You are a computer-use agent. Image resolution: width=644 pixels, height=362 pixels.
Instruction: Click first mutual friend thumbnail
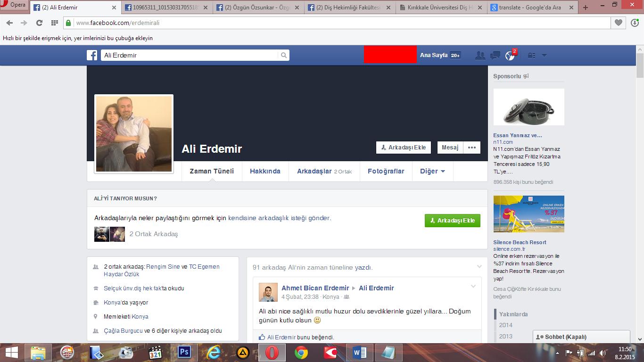tap(102, 234)
